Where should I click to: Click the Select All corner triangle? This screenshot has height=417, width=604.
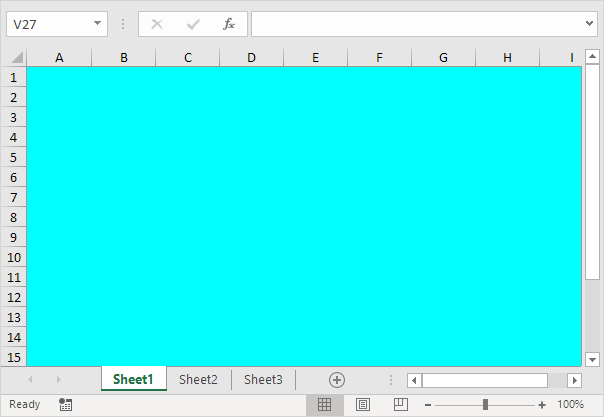[16, 58]
